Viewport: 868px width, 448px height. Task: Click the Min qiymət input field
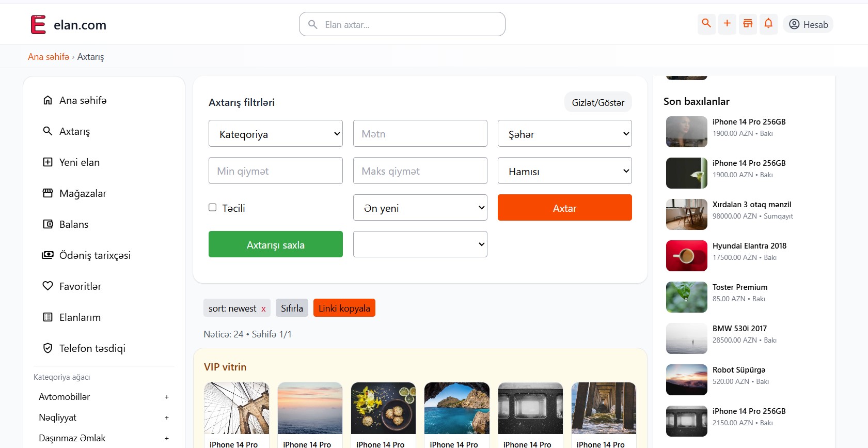275,171
